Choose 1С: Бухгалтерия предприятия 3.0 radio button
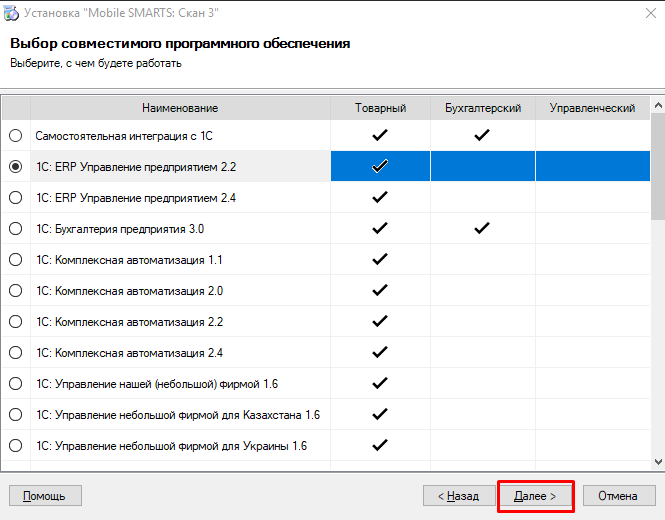The width and height of the screenshot is (665, 520). pos(16,229)
